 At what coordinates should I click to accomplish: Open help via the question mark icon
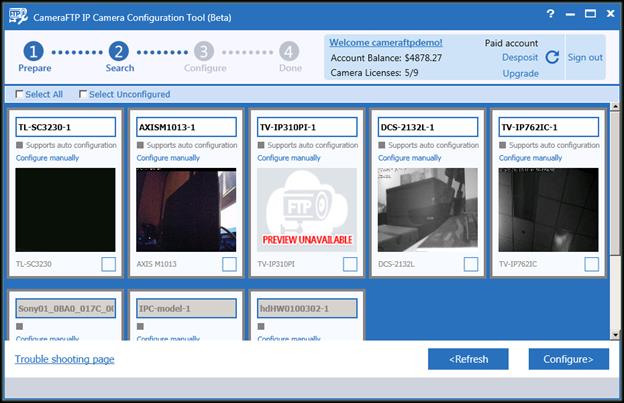tap(550, 14)
